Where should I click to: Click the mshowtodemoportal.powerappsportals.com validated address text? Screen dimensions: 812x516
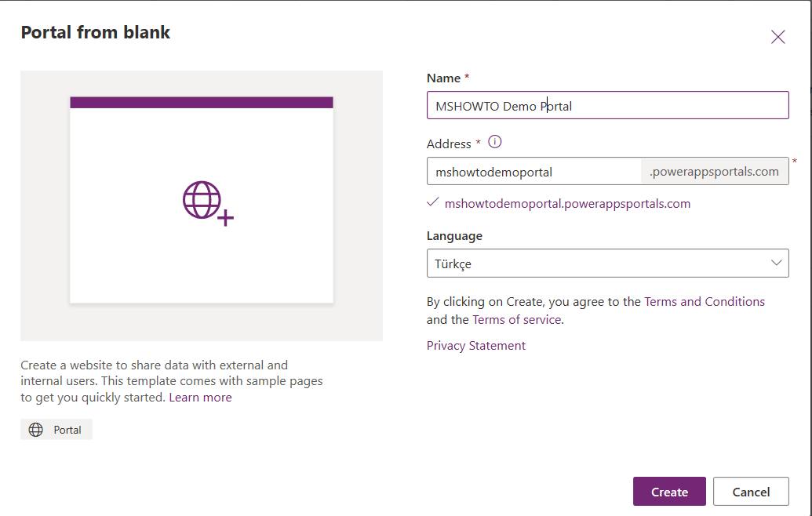pos(567,204)
